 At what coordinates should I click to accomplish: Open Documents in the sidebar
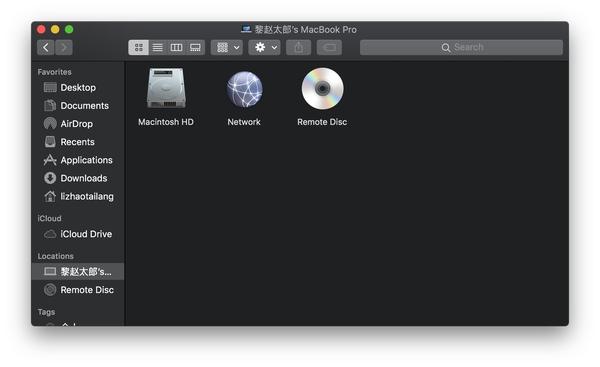[x=78, y=106]
